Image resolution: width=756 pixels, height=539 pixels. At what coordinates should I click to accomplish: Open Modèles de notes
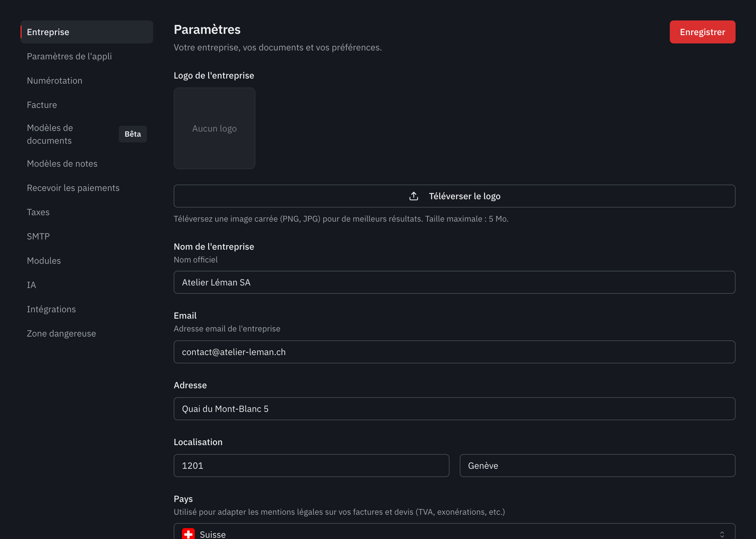coord(87,163)
